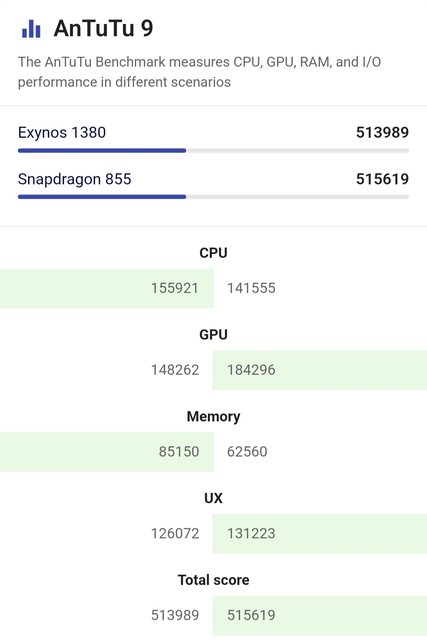Click the Exynos 1380 score 513989
427x640 pixels.
[x=382, y=132]
